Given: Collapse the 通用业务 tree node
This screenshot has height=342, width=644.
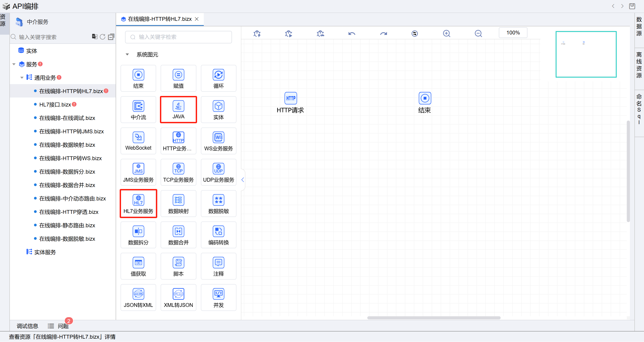Looking at the screenshot, I should click(22, 78).
